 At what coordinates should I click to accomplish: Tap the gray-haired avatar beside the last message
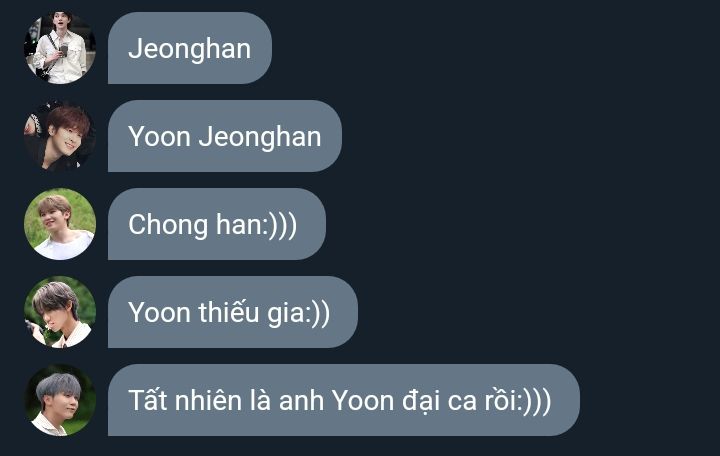60,400
